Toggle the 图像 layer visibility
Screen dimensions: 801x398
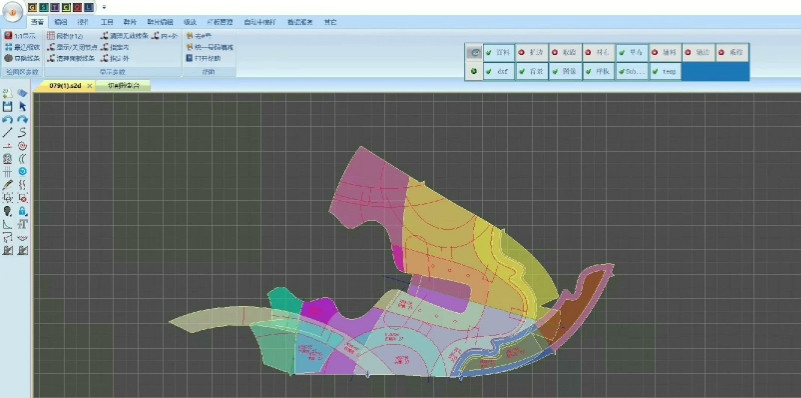click(x=565, y=72)
